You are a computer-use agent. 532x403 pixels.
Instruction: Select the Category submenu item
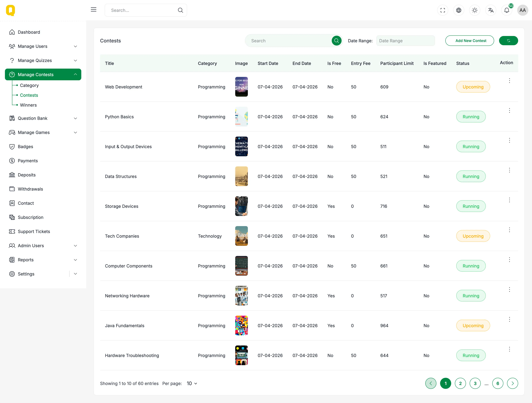[29, 85]
